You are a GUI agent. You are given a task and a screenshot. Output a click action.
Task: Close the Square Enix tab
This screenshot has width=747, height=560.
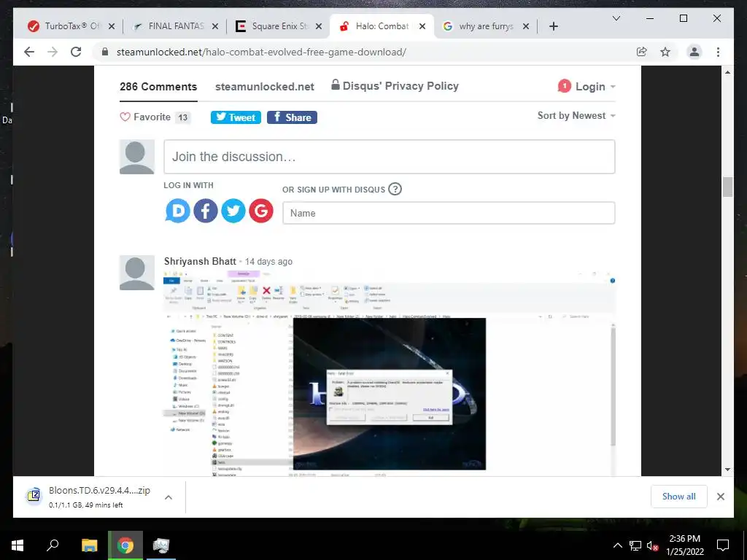coord(319,26)
